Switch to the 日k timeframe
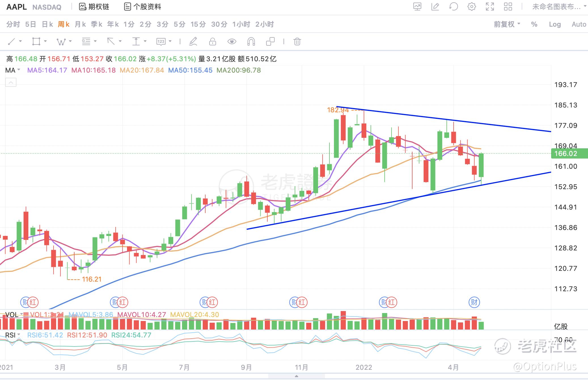 (x=47, y=24)
